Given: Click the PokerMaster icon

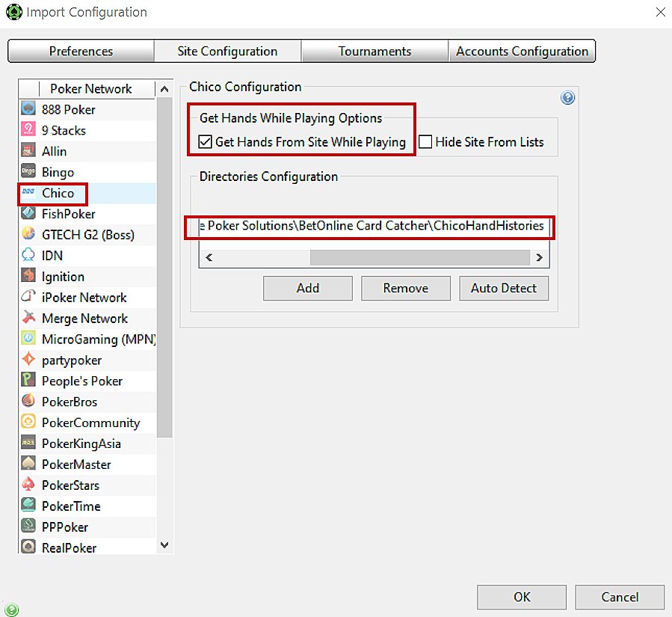Looking at the screenshot, I should coord(28,464).
